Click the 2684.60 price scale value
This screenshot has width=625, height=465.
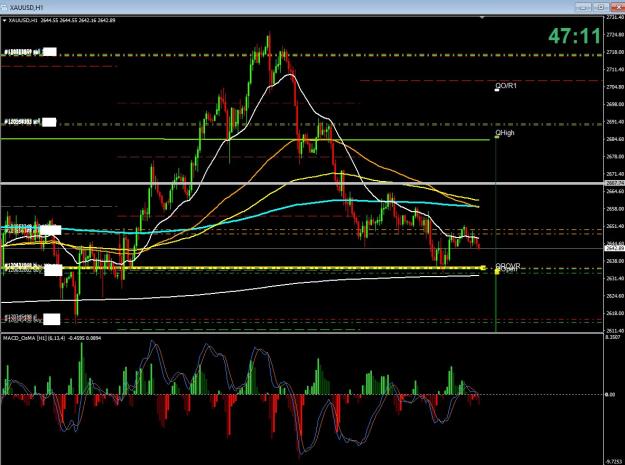615,139
